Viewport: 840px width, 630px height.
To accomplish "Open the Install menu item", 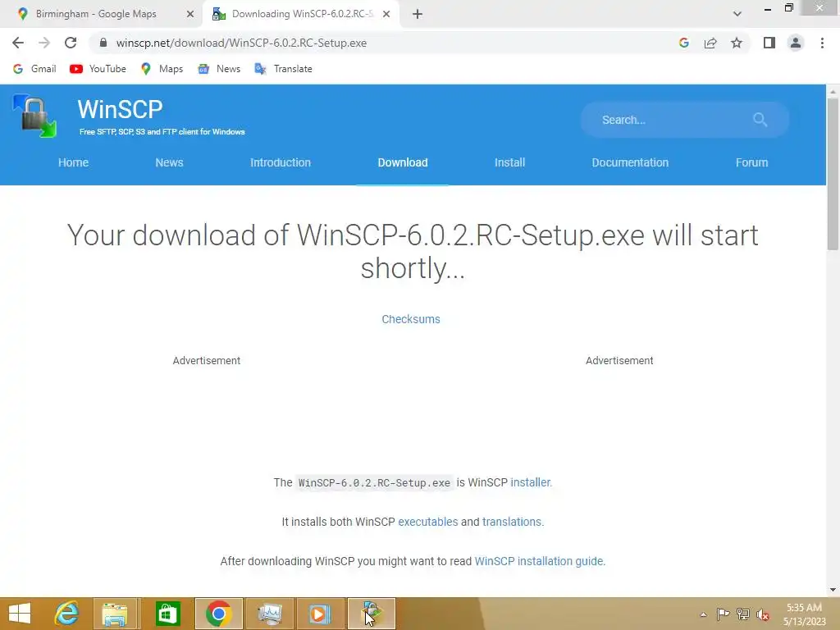I will click(509, 162).
